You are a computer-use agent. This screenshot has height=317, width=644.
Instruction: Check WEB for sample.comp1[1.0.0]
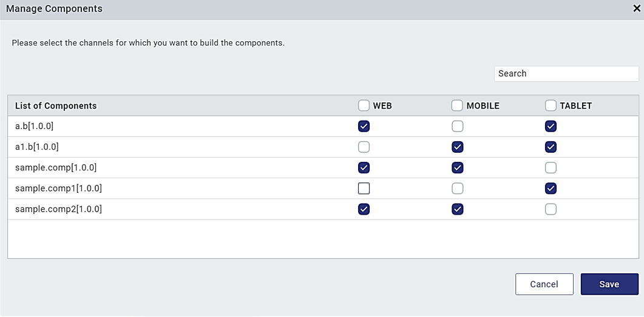[x=364, y=189]
